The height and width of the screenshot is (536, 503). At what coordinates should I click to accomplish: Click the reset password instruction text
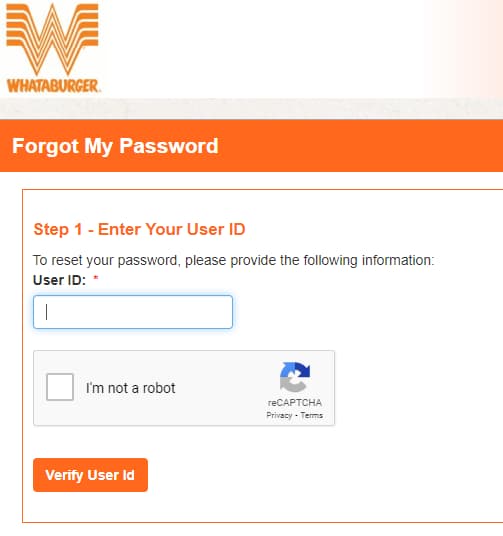tap(233, 260)
